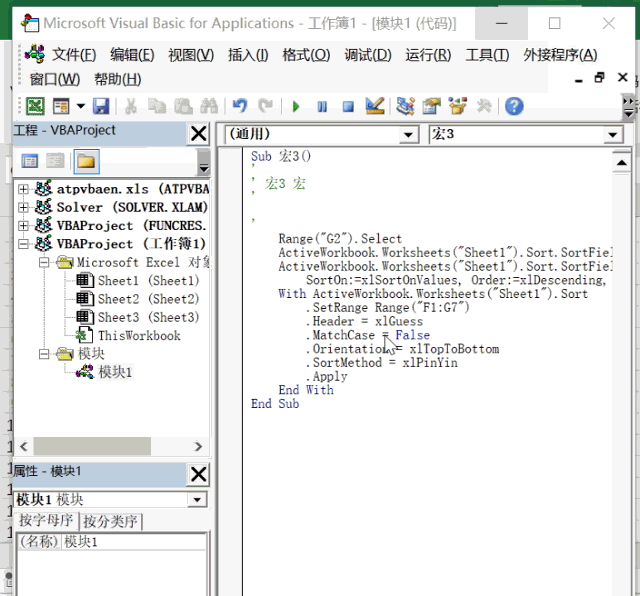
Task: Click code window scroll up arrow
Action: coord(622,163)
